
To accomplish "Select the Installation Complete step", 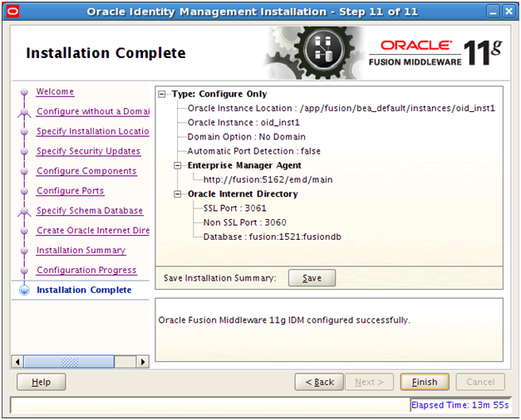I will pyautogui.click(x=84, y=290).
